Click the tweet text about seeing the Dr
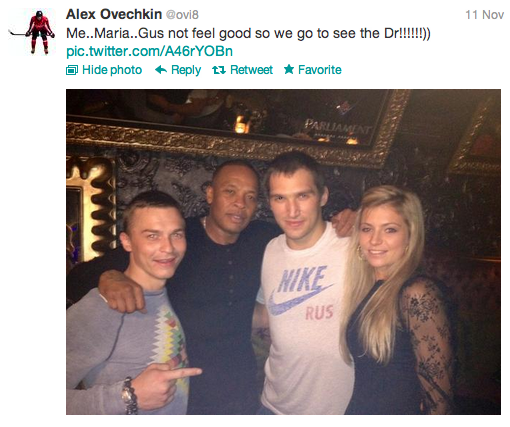This screenshot has height=427, width=510. point(248,33)
